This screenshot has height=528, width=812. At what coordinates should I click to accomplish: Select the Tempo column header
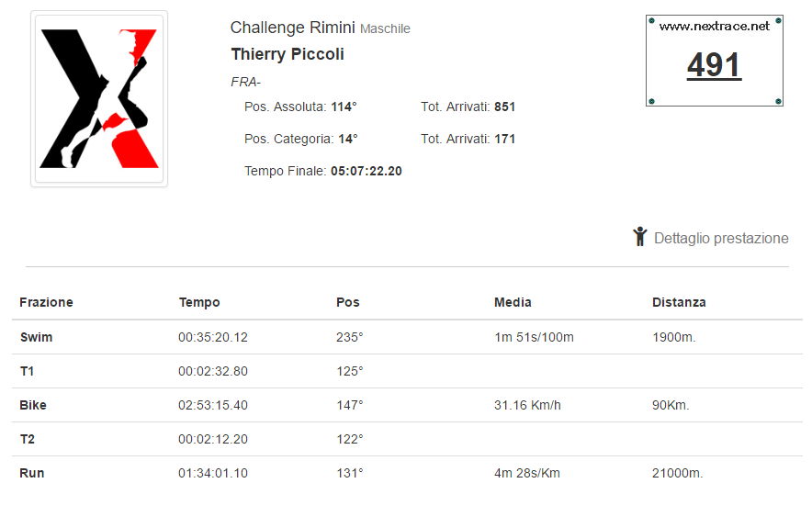pos(199,302)
